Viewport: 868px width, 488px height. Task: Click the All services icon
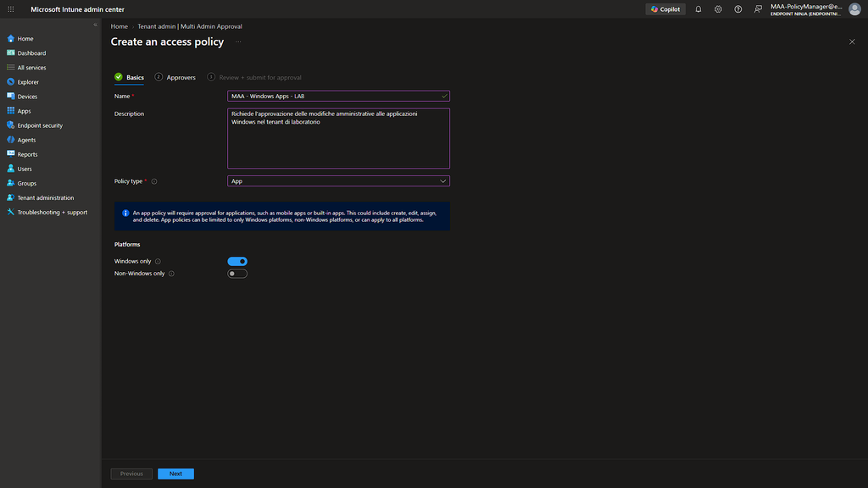point(10,68)
